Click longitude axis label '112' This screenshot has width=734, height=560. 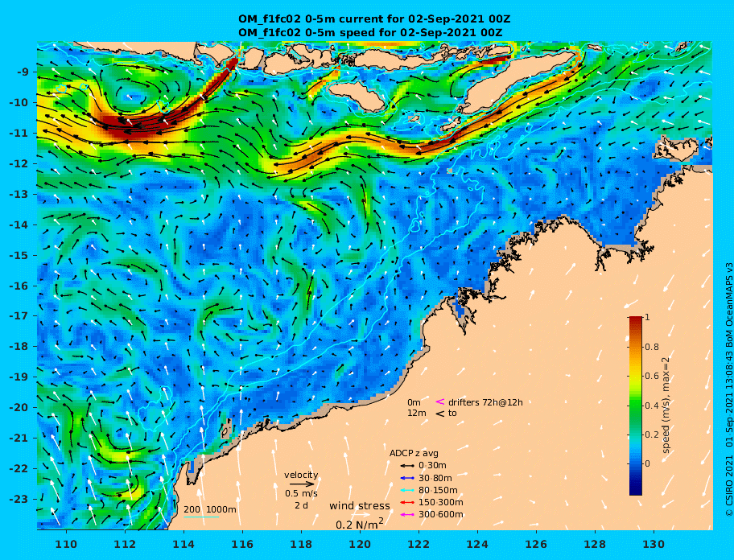click(125, 544)
